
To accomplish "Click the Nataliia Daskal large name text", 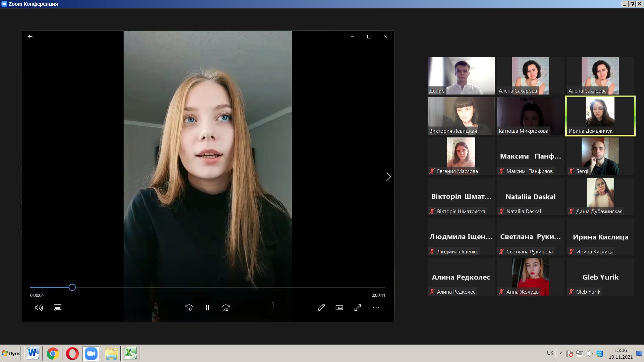I will pyautogui.click(x=530, y=197).
